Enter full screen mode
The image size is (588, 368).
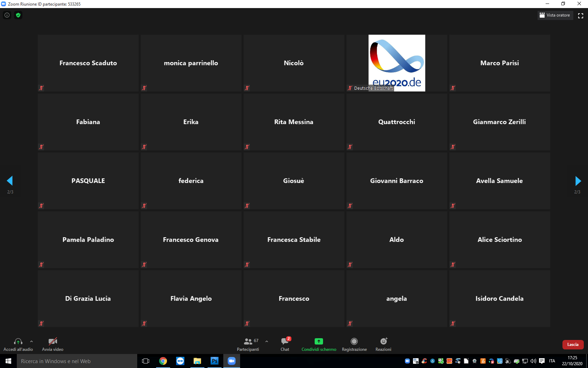coord(581,15)
